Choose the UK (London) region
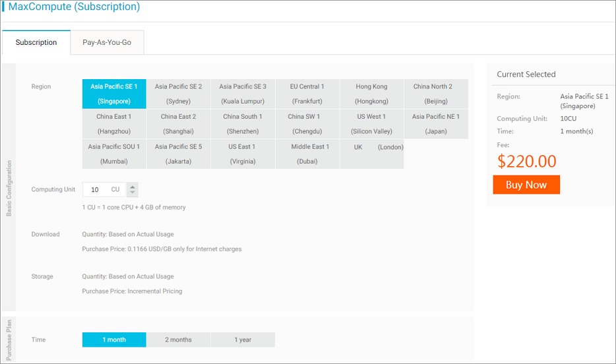Viewport: 616px width, 364px height. coord(371,154)
